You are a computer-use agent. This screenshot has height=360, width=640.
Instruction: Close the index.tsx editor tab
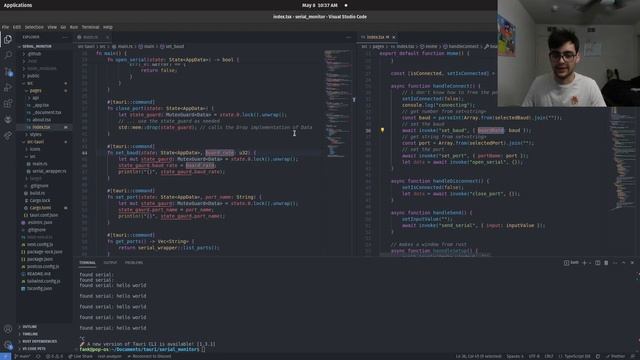point(394,37)
